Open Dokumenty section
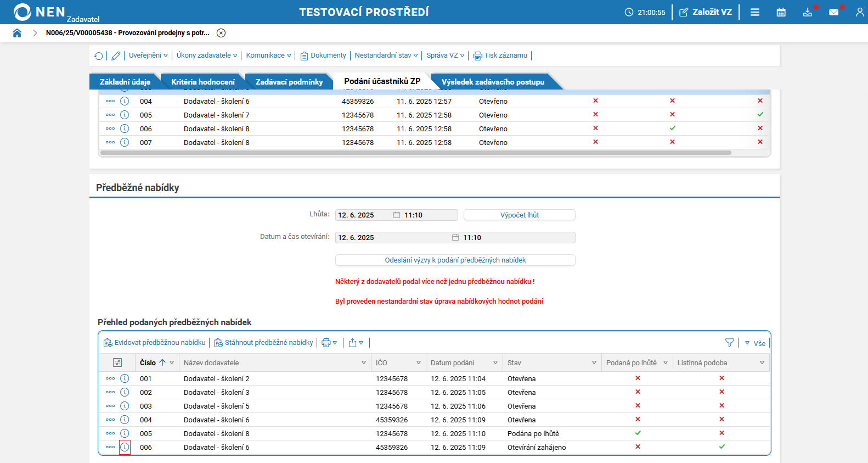868x463 pixels. (323, 55)
